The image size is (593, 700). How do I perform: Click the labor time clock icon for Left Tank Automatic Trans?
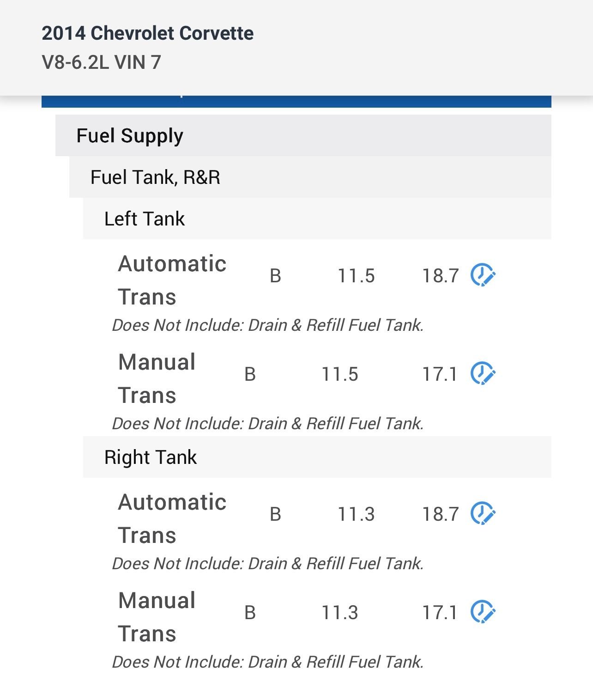[483, 275]
